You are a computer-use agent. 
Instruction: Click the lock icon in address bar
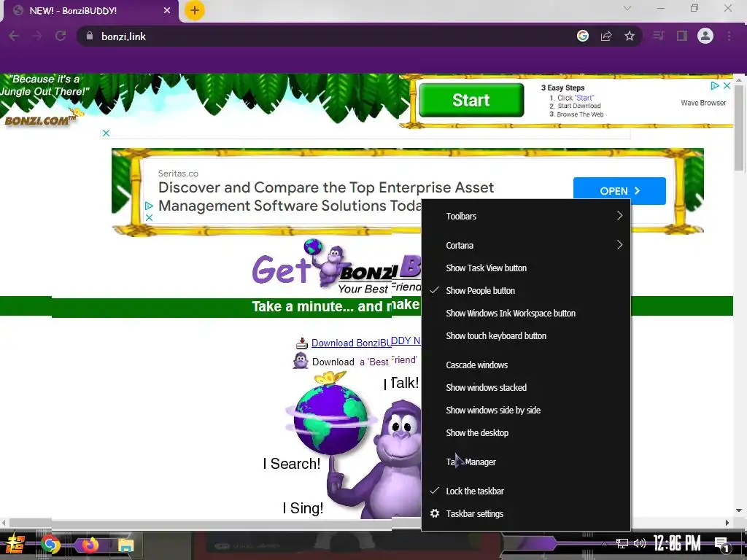point(90,36)
